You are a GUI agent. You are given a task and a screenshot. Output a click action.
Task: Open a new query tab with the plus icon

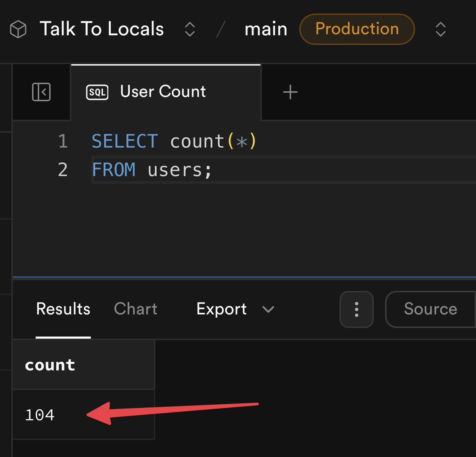(x=290, y=92)
